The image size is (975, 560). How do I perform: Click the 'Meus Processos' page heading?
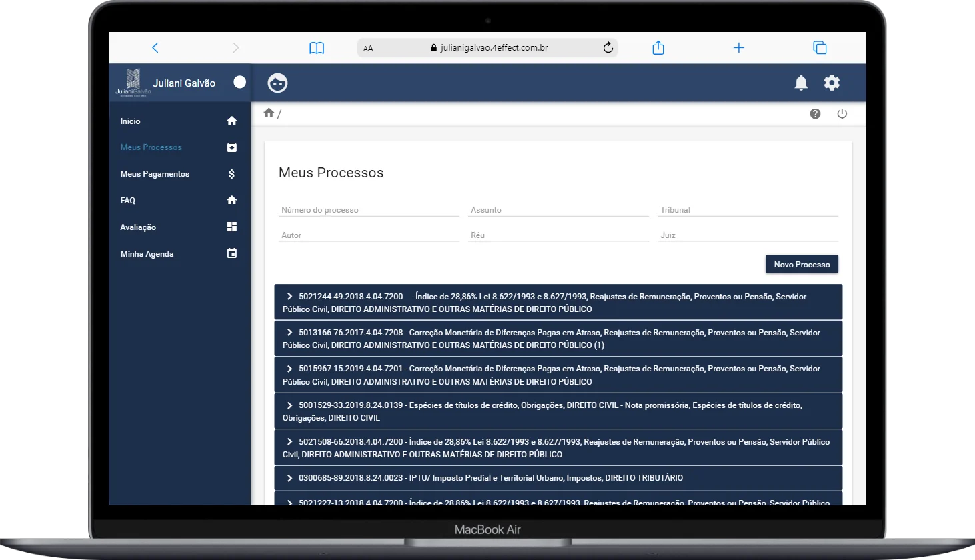[331, 173]
